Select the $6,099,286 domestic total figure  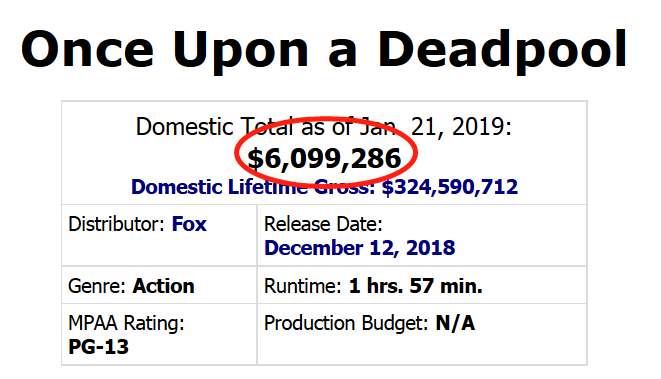(324, 158)
